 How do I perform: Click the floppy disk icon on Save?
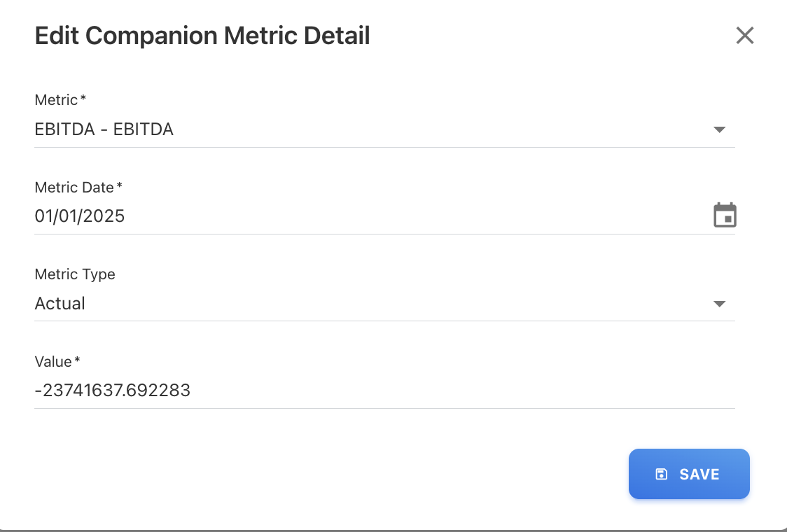pyautogui.click(x=661, y=475)
